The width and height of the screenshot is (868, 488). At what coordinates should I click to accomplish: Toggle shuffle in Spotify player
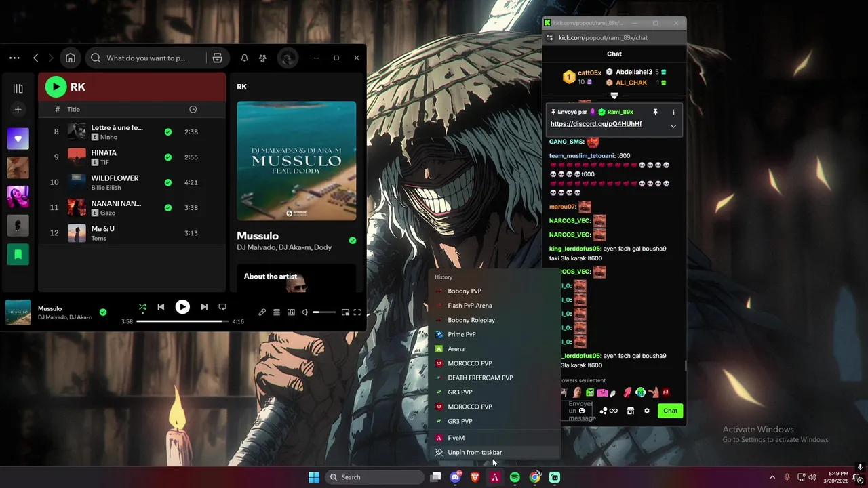click(142, 307)
